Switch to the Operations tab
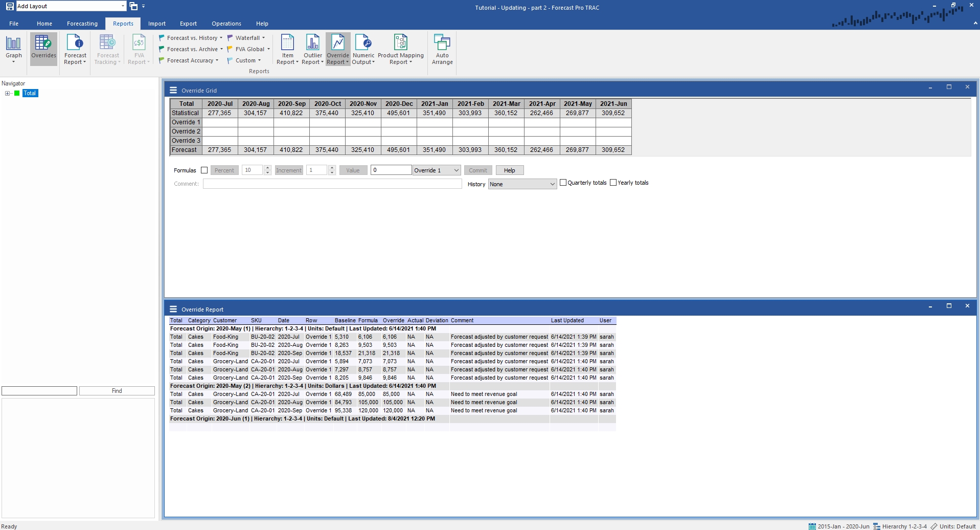Image resolution: width=980 pixels, height=530 pixels. (226, 24)
